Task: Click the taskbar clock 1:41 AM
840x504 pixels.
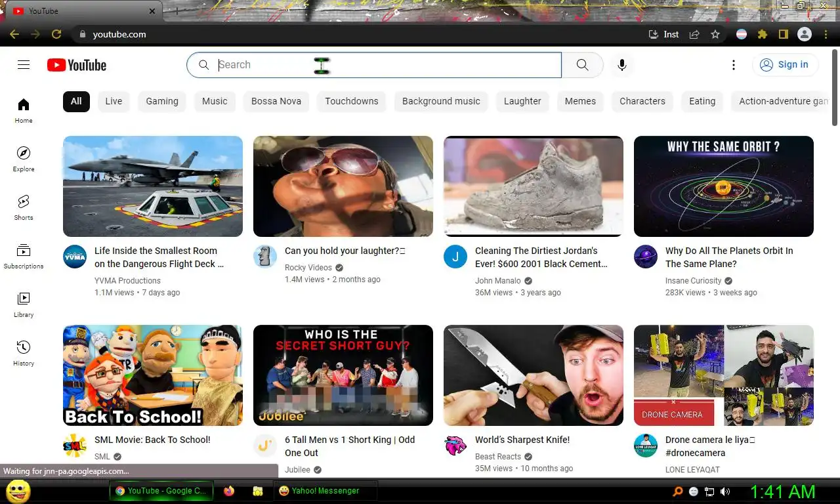Action: tap(782, 492)
